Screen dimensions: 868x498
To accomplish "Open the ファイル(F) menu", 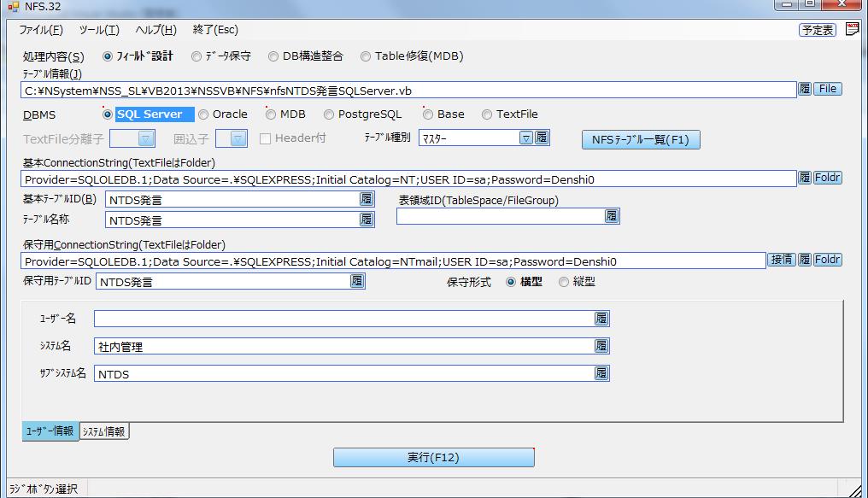I will click(41, 30).
